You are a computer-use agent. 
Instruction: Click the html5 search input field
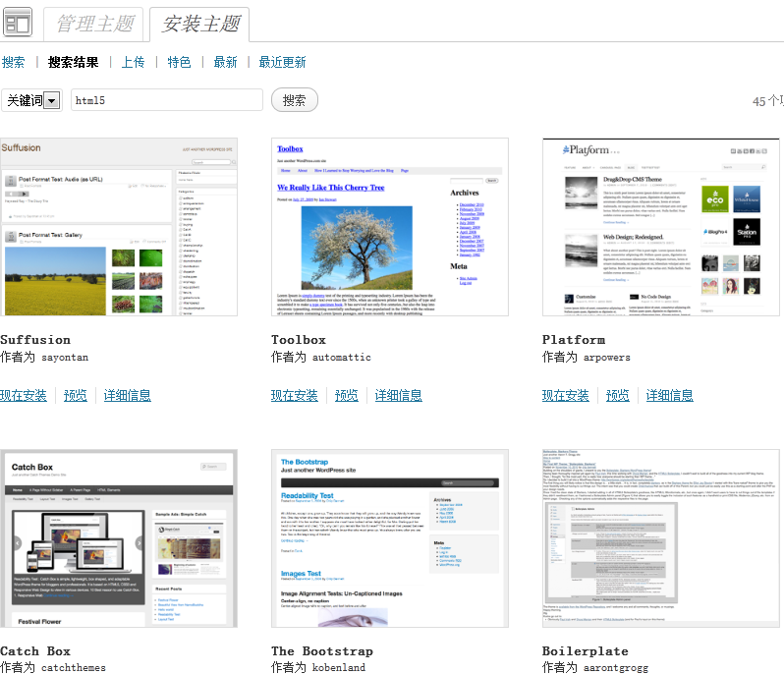pyautogui.click(x=166, y=100)
